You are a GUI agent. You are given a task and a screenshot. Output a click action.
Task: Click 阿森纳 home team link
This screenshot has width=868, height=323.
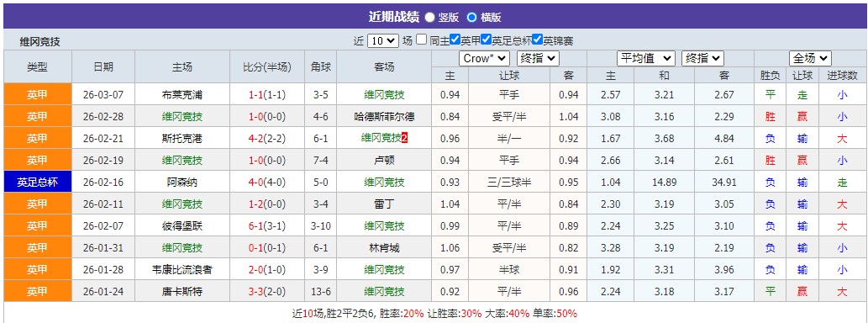[182, 183]
